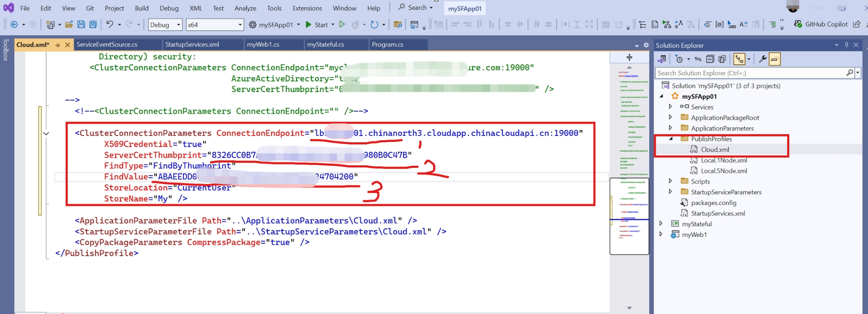Select Local.1Node.xml in Solution Explorer
Screen dimensions: 868x314
click(724, 160)
